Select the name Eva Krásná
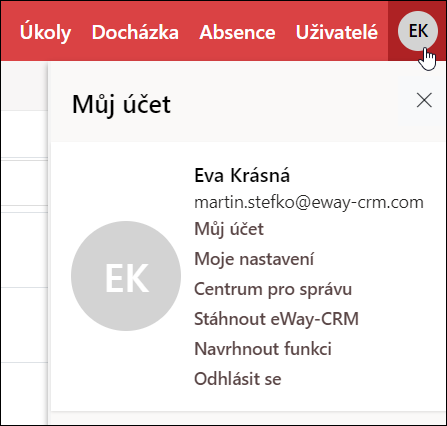The width and height of the screenshot is (447, 426). [x=242, y=175]
